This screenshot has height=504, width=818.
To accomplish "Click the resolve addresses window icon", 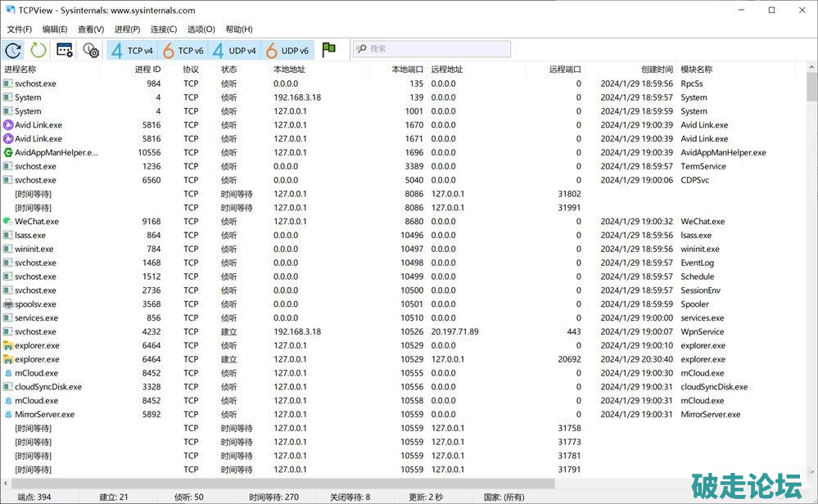I will tap(65, 50).
